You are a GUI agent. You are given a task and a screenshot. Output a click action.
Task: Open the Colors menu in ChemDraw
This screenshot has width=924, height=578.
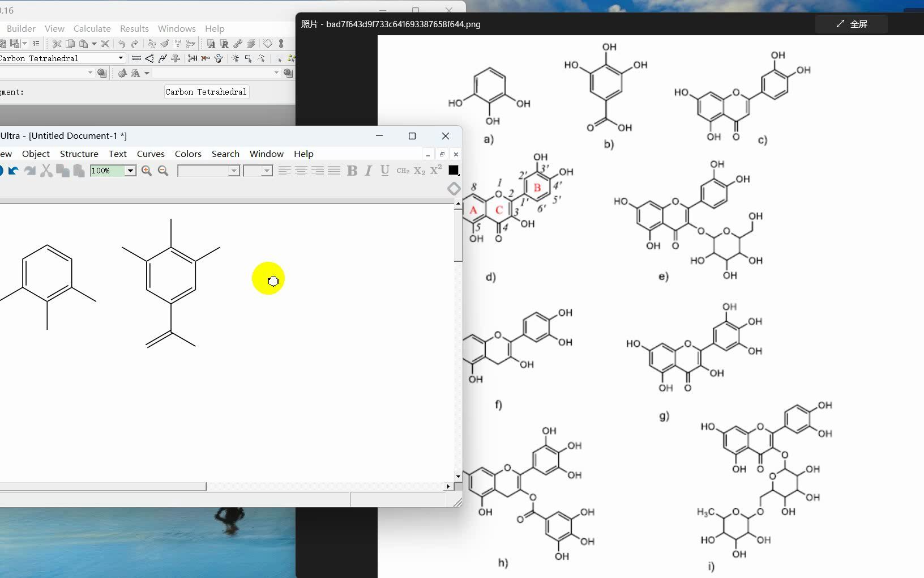(187, 154)
